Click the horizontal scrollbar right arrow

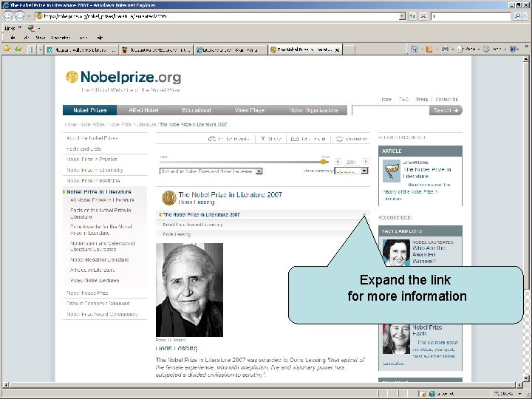519,385
